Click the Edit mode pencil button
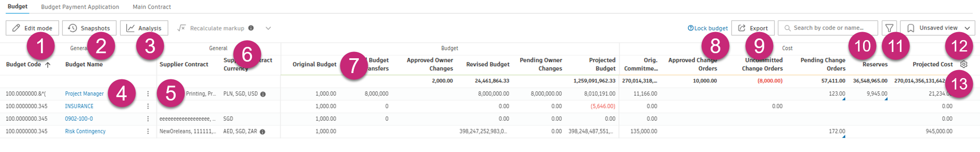Image resolution: width=980 pixels, height=152 pixels. coord(32,28)
